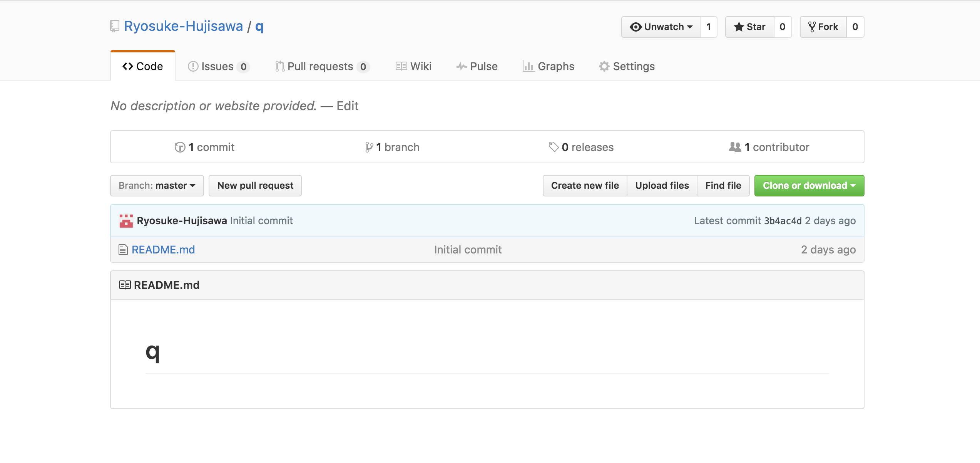This screenshot has height=463, width=980.
Task: Click the Upload files button
Action: point(662,186)
